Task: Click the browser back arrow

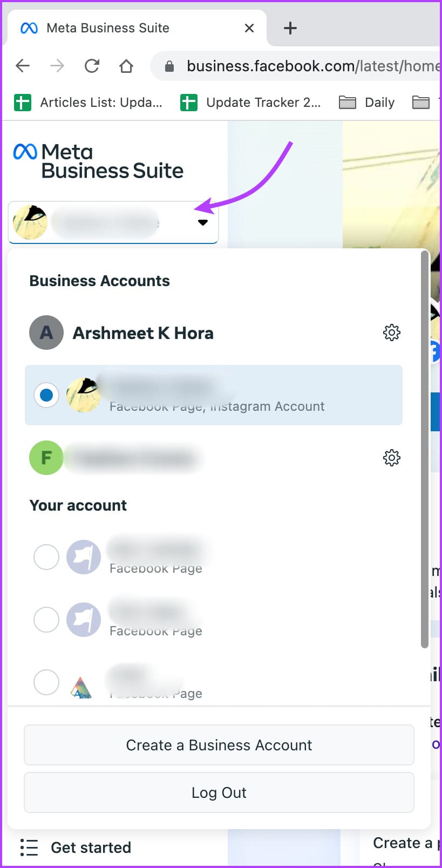Action: coord(23,66)
